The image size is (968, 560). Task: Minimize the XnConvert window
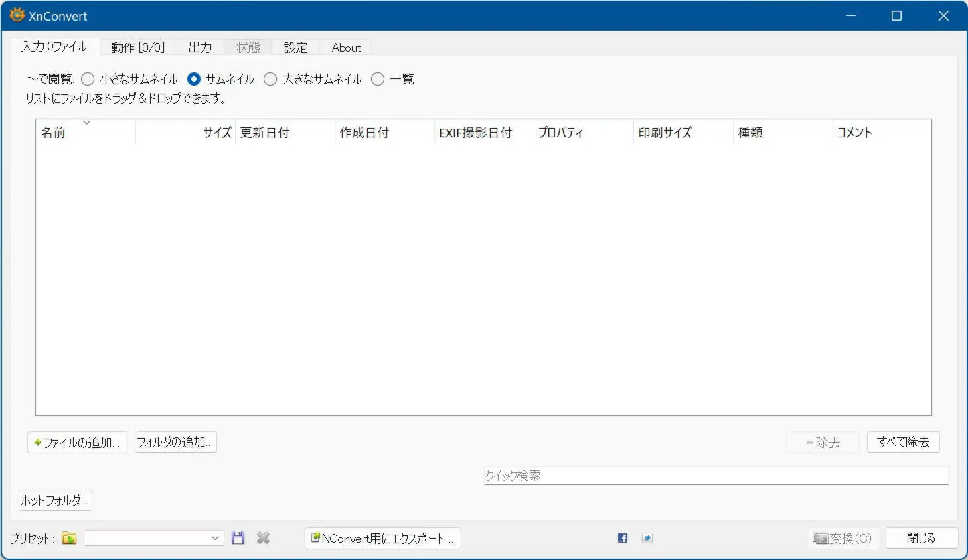pyautogui.click(x=850, y=15)
